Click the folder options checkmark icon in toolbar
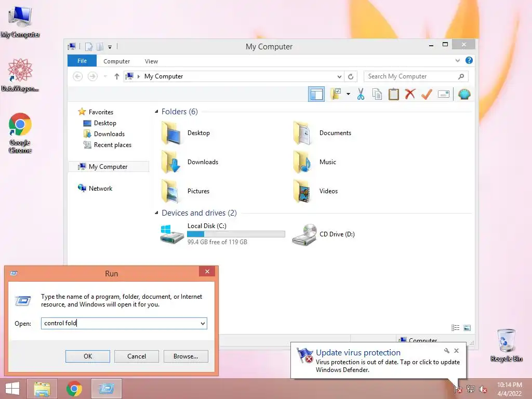 pyautogui.click(x=336, y=94)
